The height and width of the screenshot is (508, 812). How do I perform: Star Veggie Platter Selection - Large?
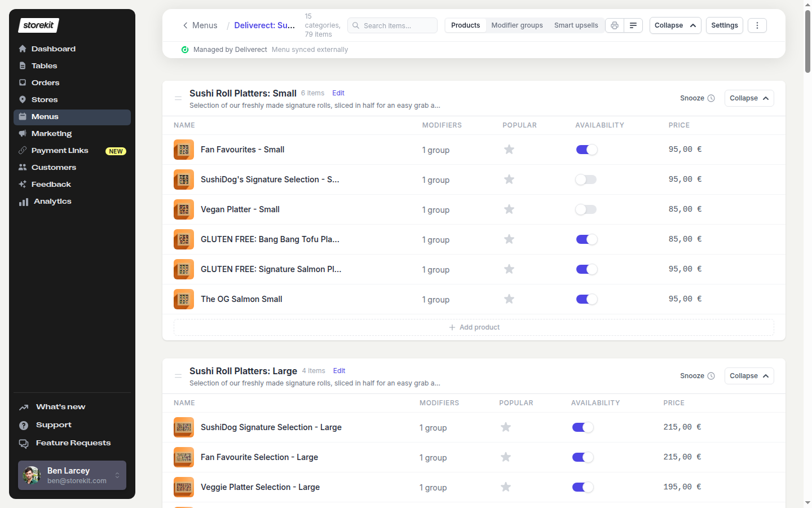pyautogui.click(x=506, y=487)
